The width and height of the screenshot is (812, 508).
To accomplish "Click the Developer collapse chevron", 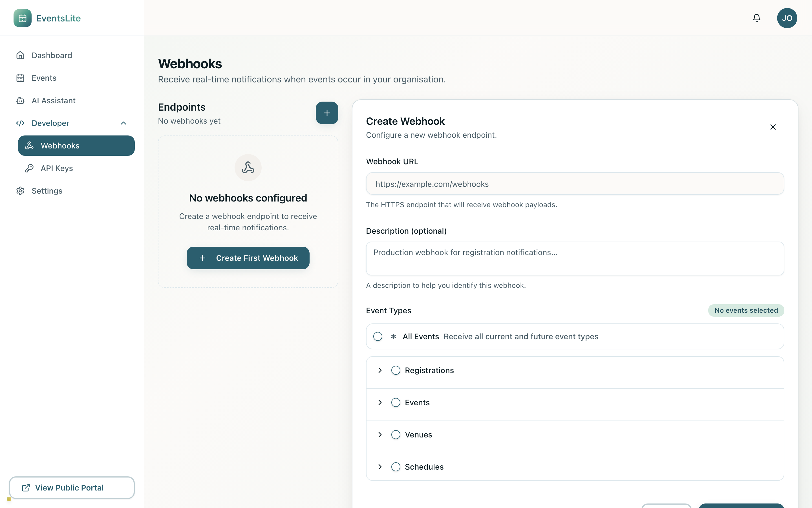I will point(123,123).
